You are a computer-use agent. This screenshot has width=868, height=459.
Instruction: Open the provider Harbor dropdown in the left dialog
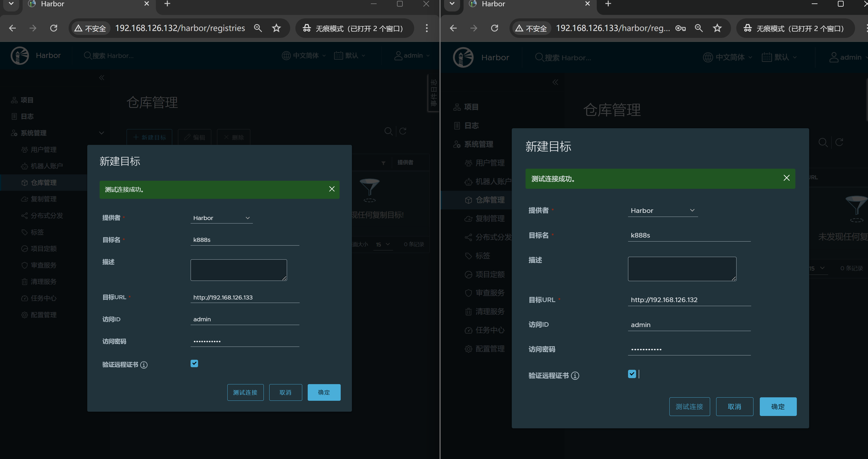[x=221, y=218]
